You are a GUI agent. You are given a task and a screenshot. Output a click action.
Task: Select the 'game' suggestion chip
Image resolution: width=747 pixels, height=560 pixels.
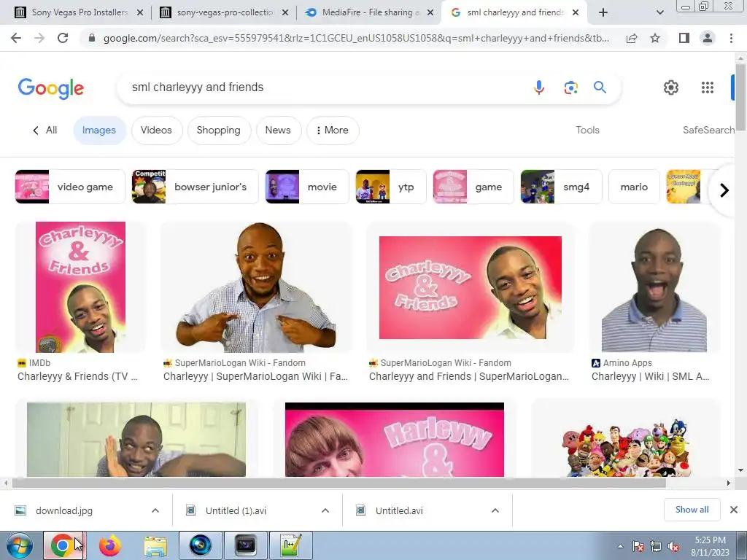pyautogui.click(x=473, y=187)
